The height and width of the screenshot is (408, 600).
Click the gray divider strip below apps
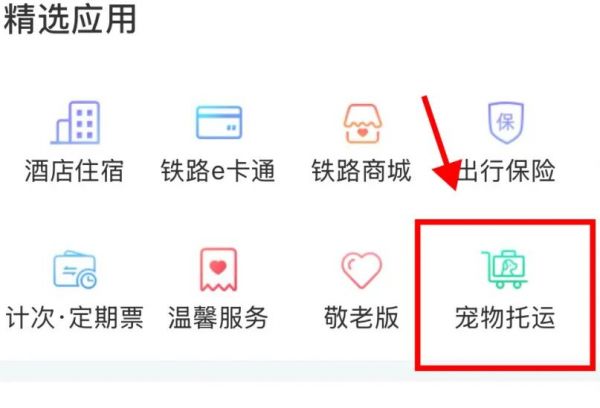pos(207,371)
